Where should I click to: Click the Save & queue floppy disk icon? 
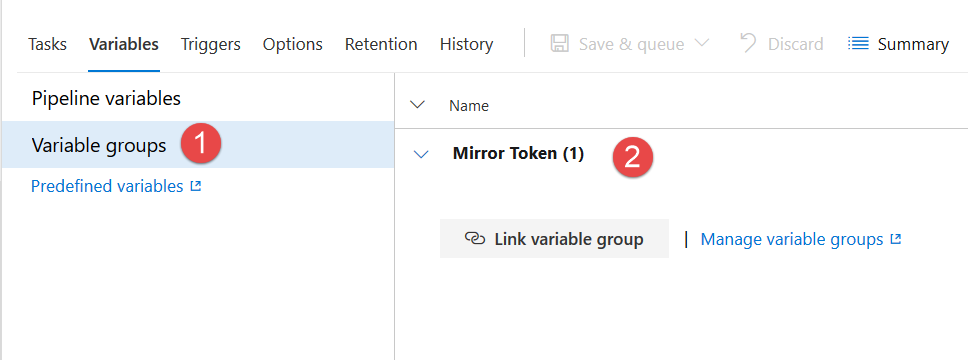point(560,44)
